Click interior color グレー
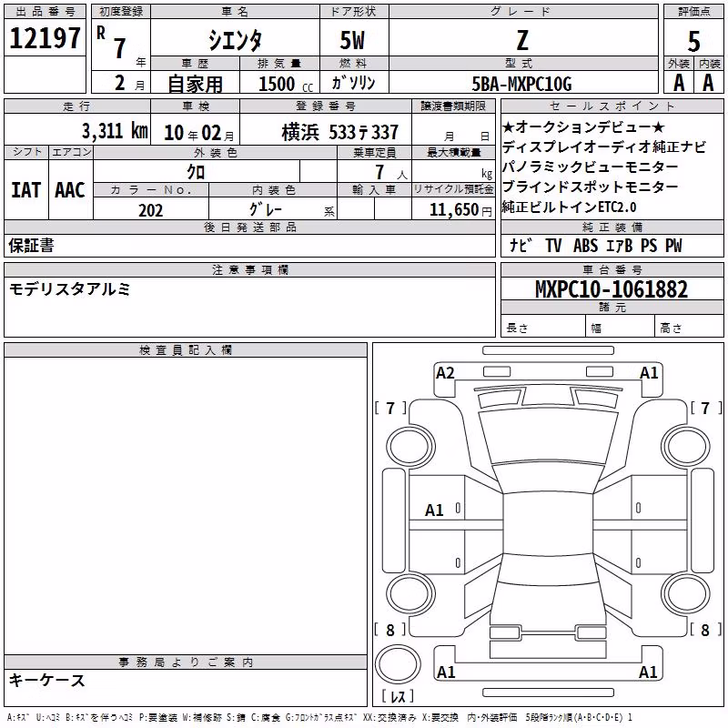 (x=266, y=209)
